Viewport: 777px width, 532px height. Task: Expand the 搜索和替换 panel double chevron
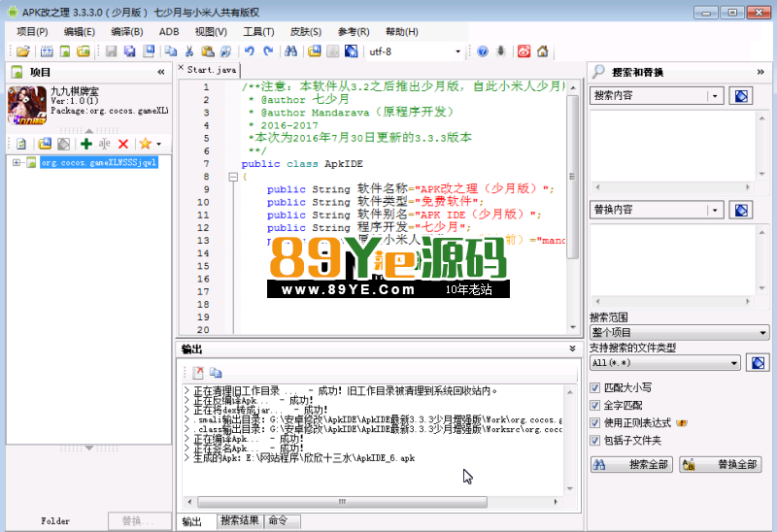tap(760, 72)
